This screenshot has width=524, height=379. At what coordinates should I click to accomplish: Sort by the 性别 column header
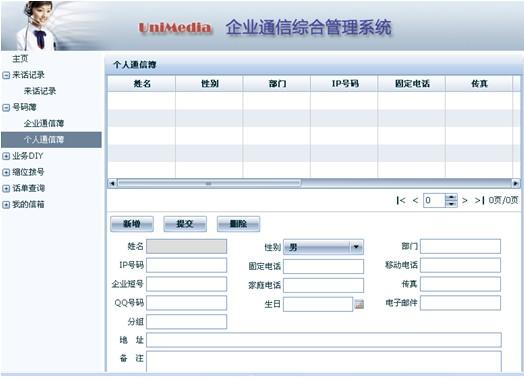point(209,84)
